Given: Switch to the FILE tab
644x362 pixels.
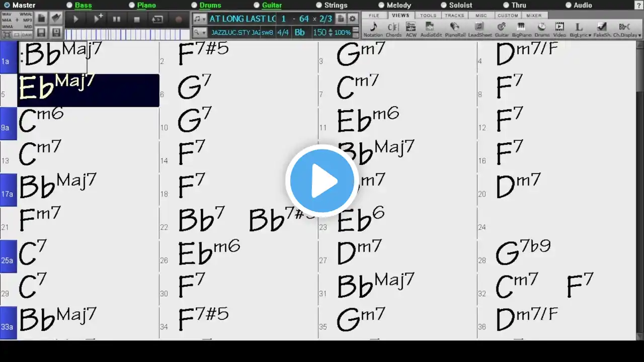Looking at the screenshot, I should [x=374, y=16].
